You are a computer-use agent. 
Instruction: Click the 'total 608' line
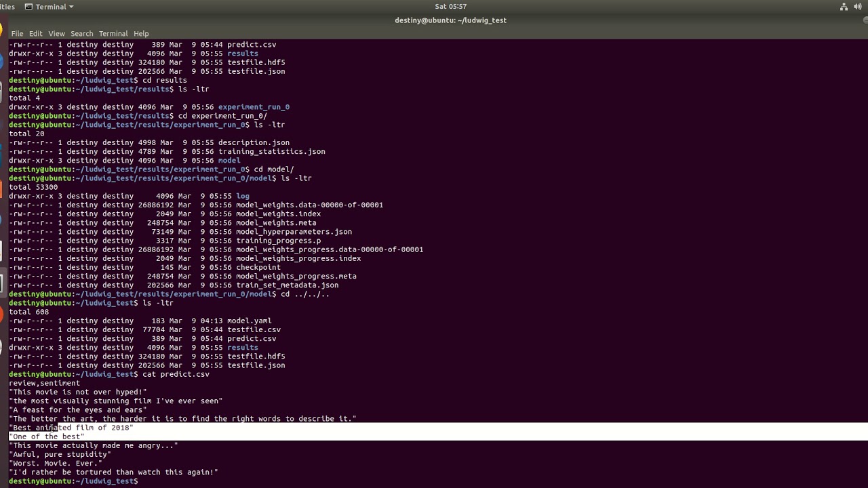point(28,312)
